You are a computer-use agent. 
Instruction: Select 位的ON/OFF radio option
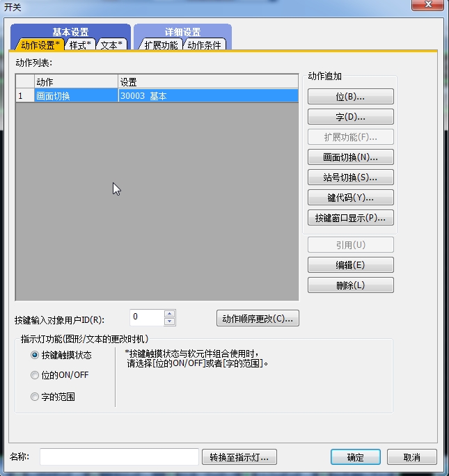pos(35,375)
